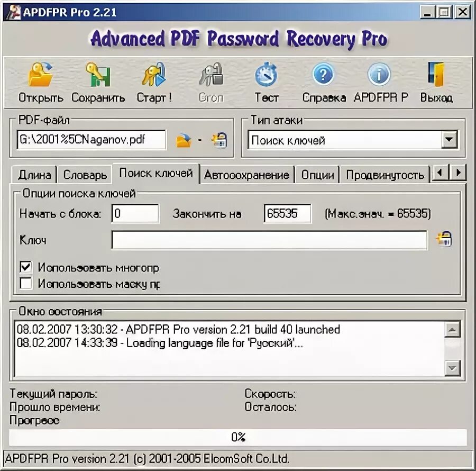Click the lock icon in PDF-файл group
The height and width of the screenshot is (471, 476).
(x=219, y=140)
